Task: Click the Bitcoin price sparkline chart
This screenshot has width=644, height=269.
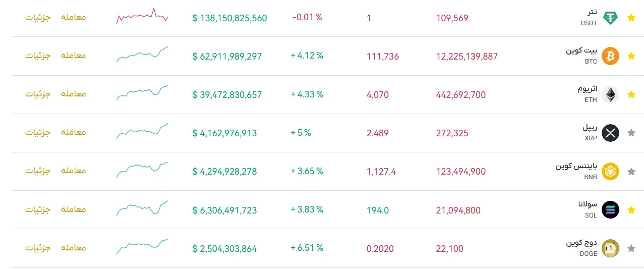Action: 142,54
